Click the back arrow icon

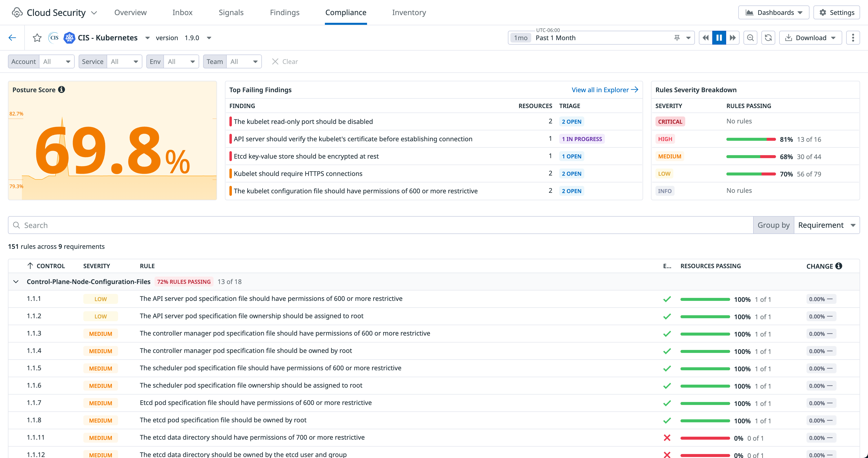click(x=12, y=38)
